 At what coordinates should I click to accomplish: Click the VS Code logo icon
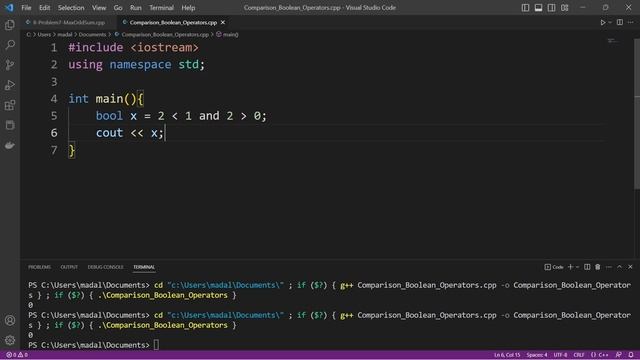click(9, 7)
